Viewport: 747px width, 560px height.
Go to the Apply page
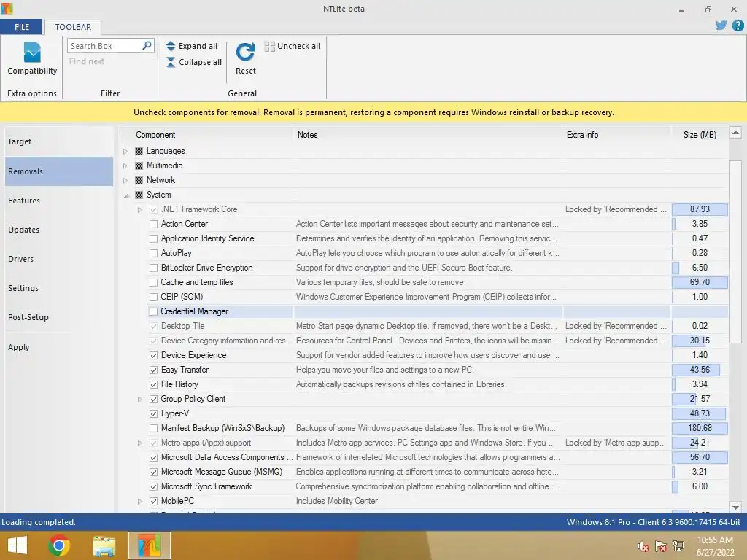pos(59,347)
